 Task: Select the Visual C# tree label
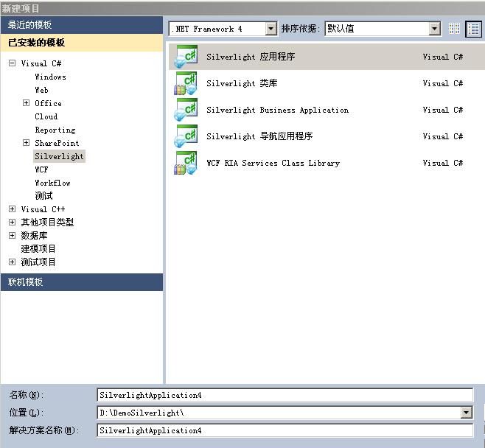point(41,63)
